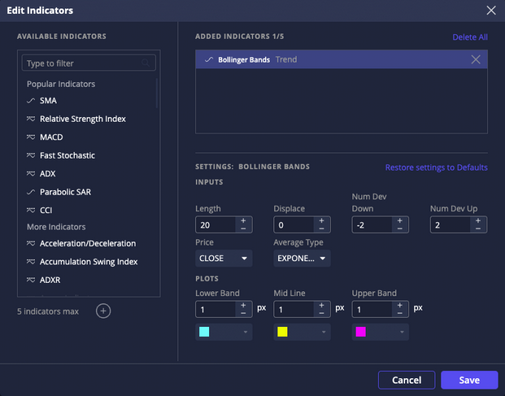
Task: Click the Num Dev Down input field
Action: point(372,225)
